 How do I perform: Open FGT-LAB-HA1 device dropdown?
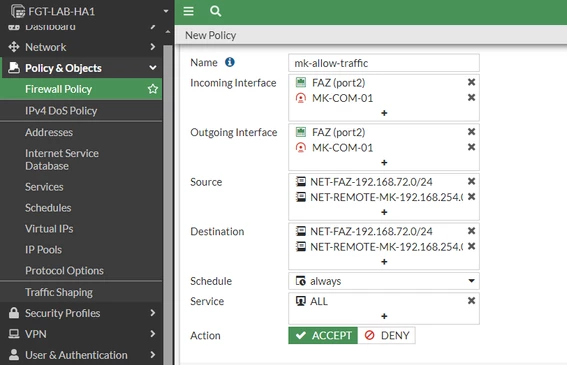(x=87, y=11)
